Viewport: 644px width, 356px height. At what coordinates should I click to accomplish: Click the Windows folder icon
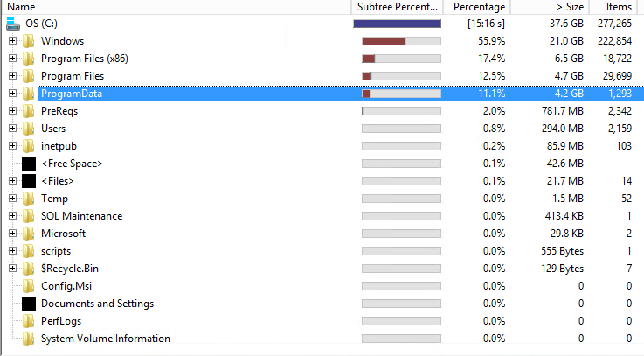click(29, 41)
